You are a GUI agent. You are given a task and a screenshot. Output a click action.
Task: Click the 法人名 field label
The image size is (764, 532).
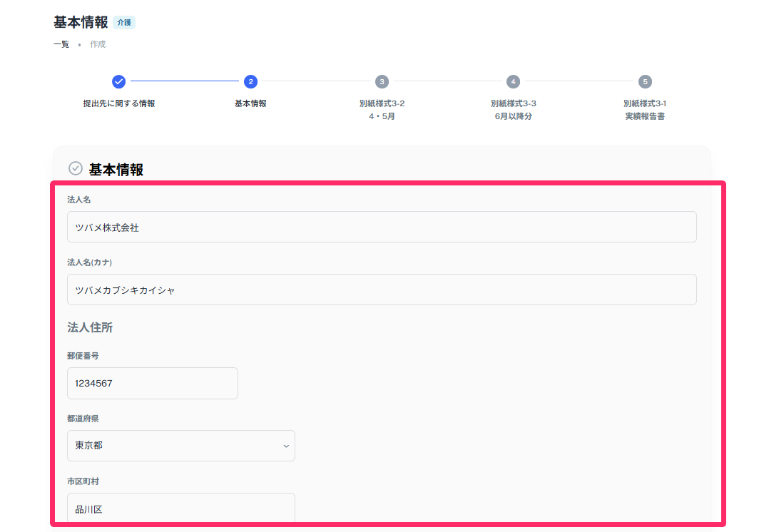point(79,200)
